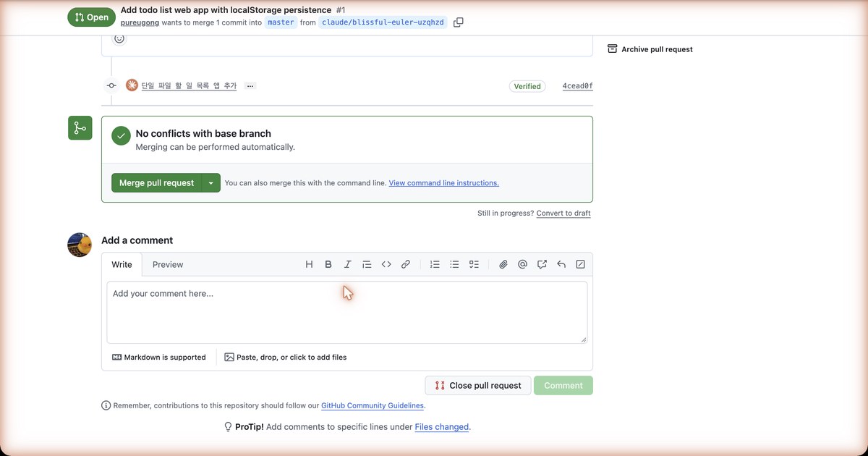Click the master base branch label
The height and width of the screenshot is (456, 868).
pos(281,22)
